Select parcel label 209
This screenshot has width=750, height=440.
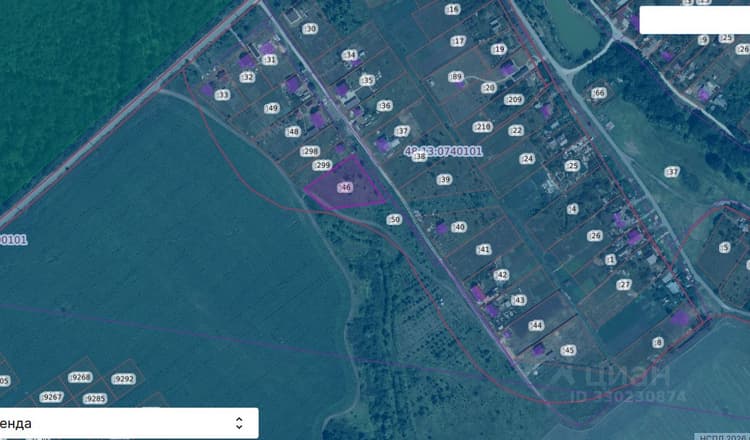point(514,99)
